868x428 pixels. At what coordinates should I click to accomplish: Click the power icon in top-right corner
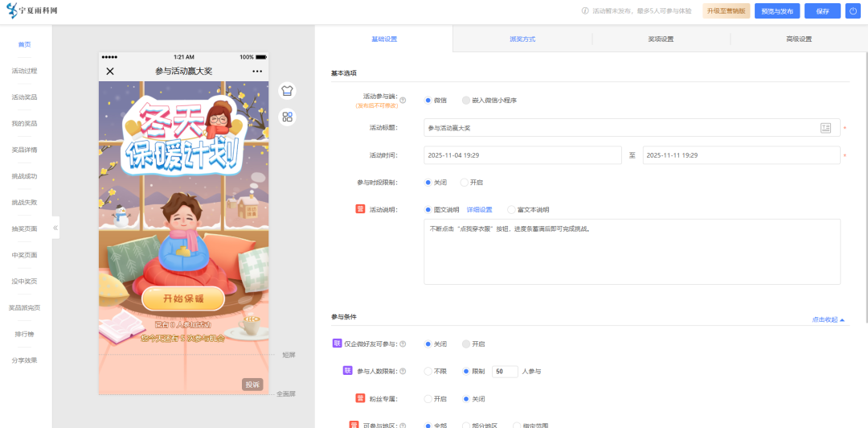[853, 11]
